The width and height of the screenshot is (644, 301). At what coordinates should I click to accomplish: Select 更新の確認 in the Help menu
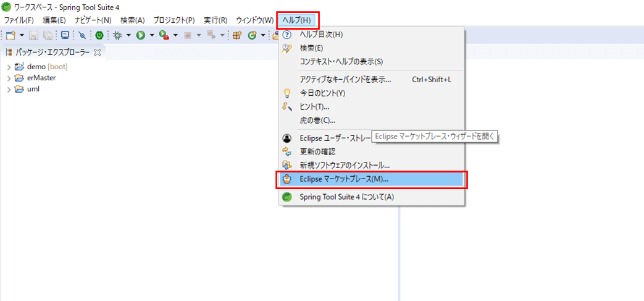(317, 151)
